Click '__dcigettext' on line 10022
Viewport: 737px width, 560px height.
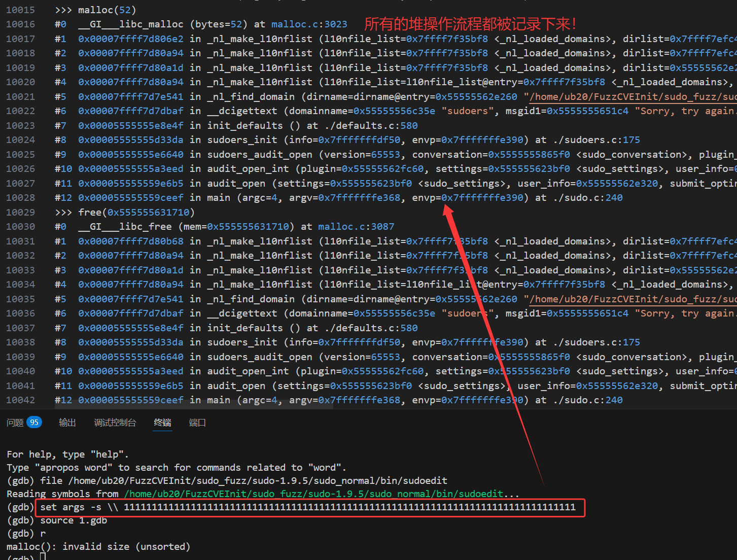(x=242, y=111)
